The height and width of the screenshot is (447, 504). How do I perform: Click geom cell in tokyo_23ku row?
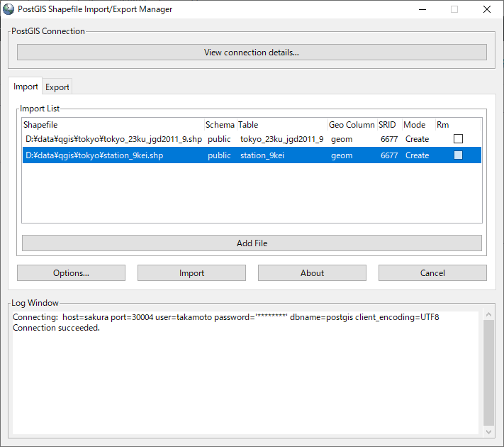click(342, 139)
